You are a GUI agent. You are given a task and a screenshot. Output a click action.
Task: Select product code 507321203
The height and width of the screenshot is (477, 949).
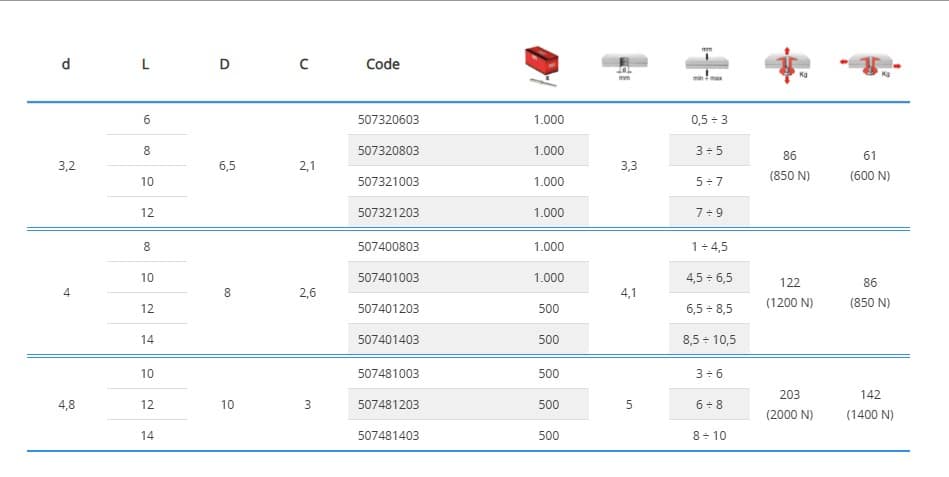[x=388, y=213]
